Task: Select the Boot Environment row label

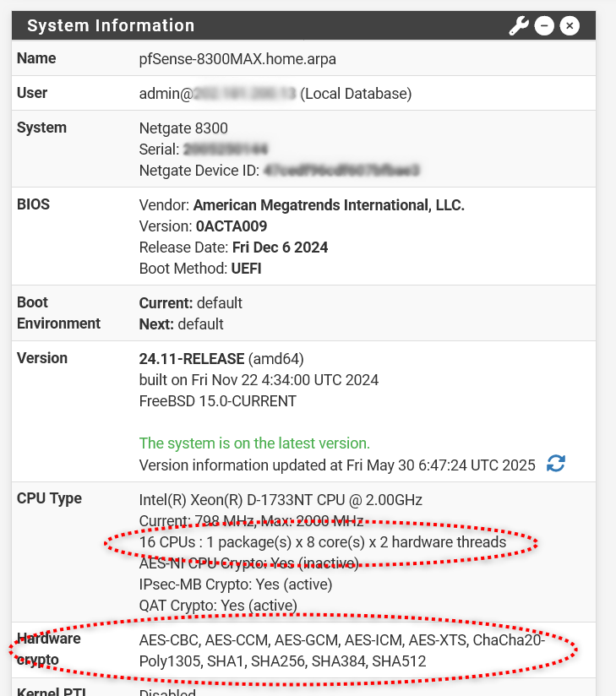Action: point(58,313)
